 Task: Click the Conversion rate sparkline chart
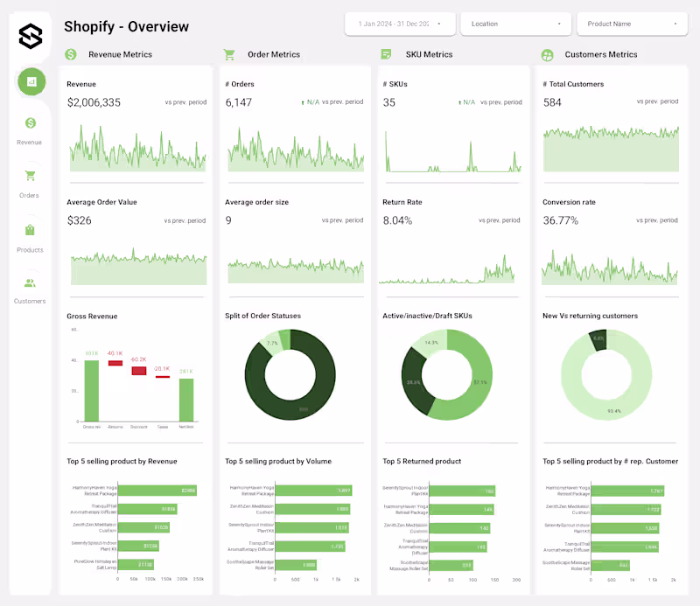(609, 268)
